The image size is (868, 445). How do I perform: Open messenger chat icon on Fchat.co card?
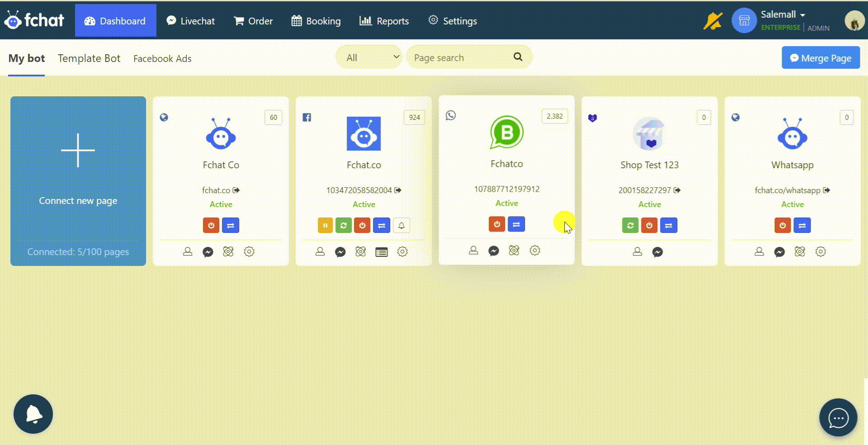[x=340, y=252]
